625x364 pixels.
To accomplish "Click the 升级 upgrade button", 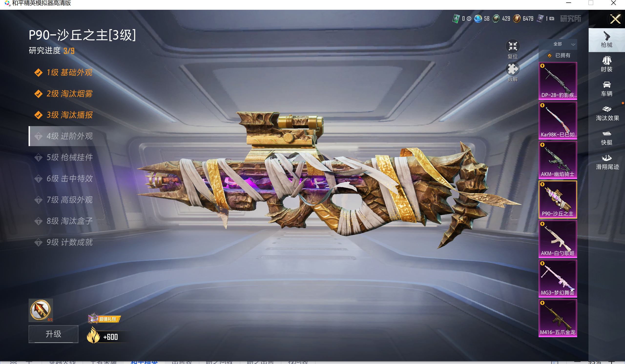I will (53, 334).
